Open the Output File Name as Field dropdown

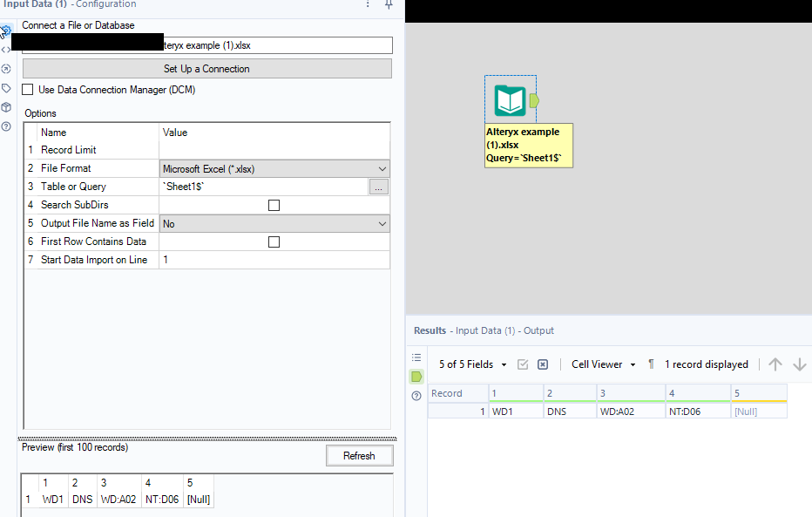(x=274, y=224)
